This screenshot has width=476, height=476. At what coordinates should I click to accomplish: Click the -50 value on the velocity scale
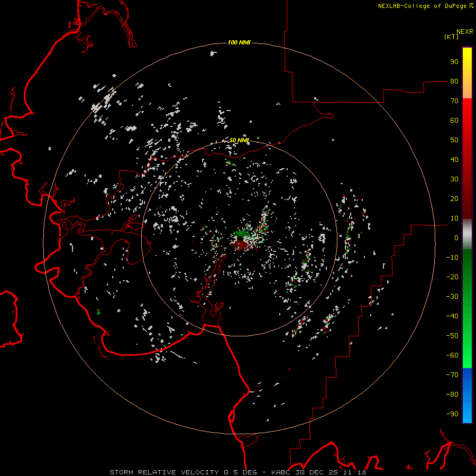point(452,336)
